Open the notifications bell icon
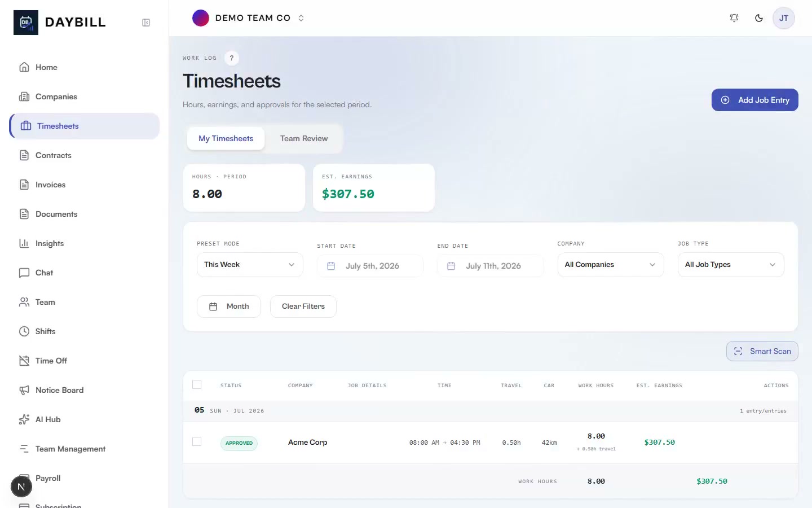The image size is (812, 508). point(734,18)
